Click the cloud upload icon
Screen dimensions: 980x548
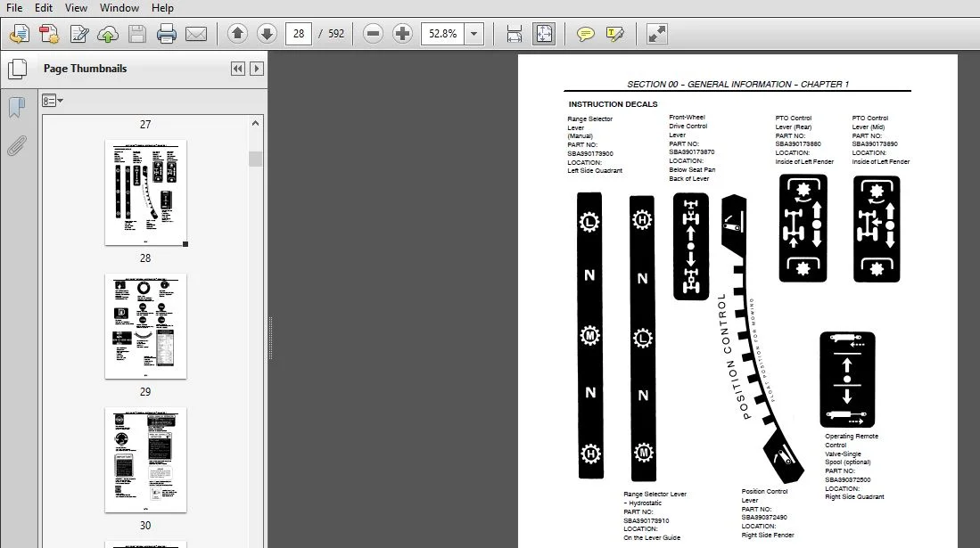point(108,34)
